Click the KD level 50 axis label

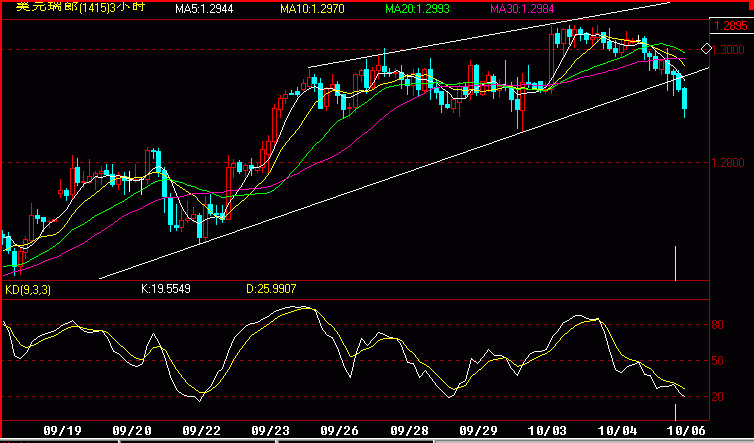point(717,361)
